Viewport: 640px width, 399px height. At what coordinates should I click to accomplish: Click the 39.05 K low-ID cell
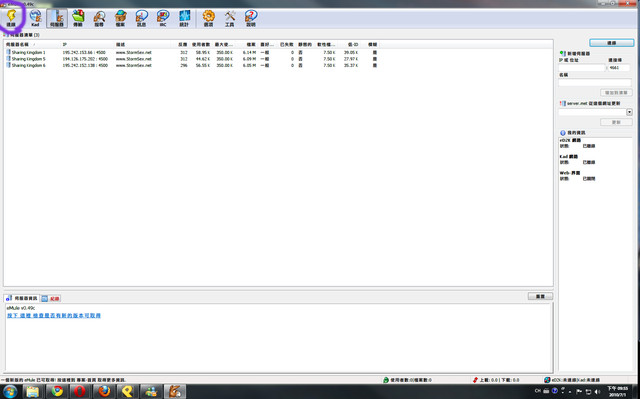(x=351, y=53)
